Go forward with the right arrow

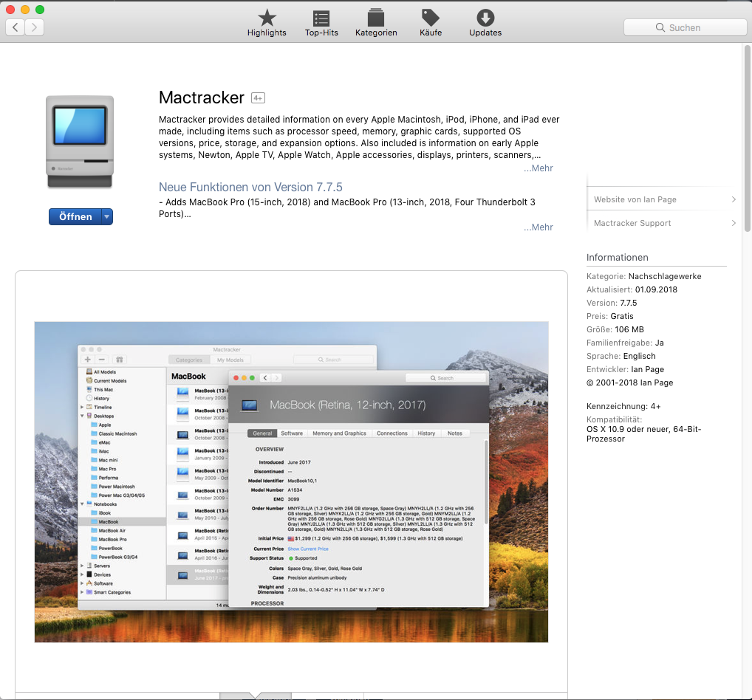click(34, 27)
